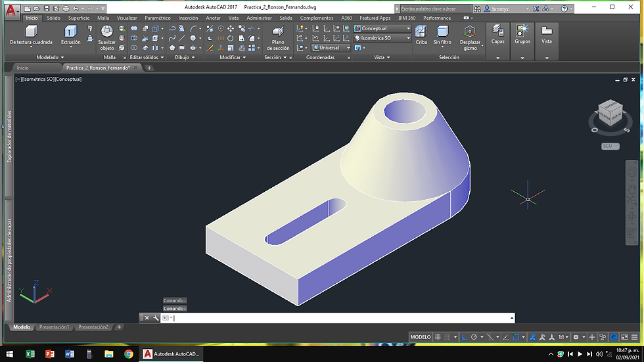Click the search keyword input box
Screen dimensions: 644x362
tap(435, 9)
